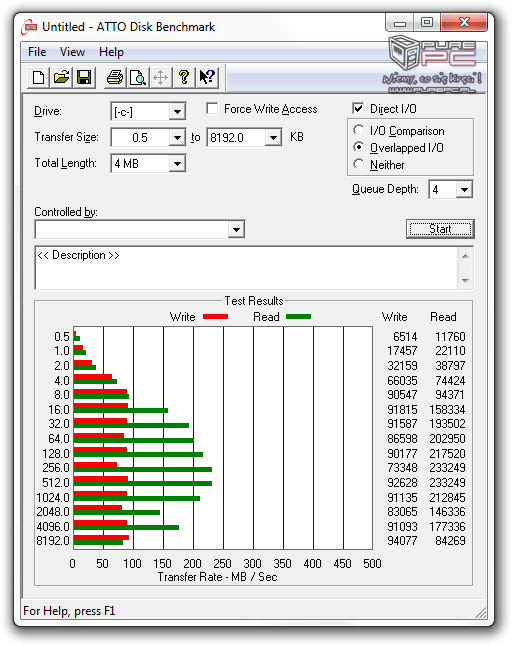Expand the maximum Transfer Size 8192.0 dropdown
This screenshot has height=646, width=512.
[274, 137]
